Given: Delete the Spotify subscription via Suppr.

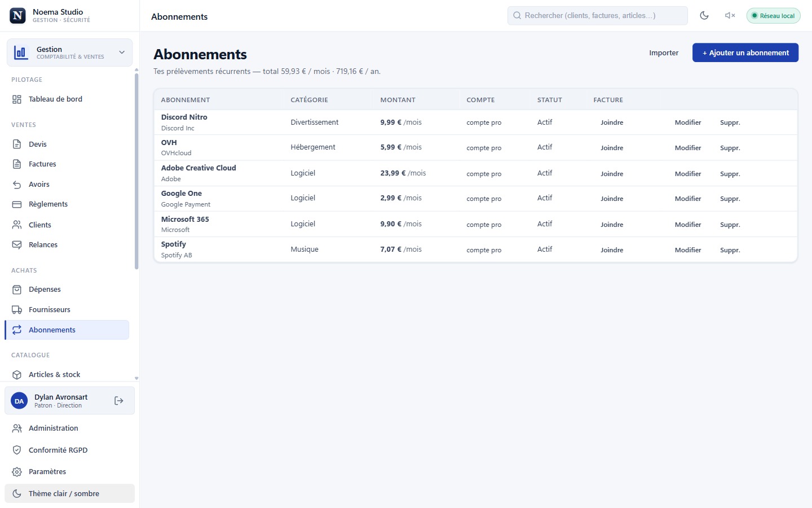Looking at the screenshot, I should 730,250.
